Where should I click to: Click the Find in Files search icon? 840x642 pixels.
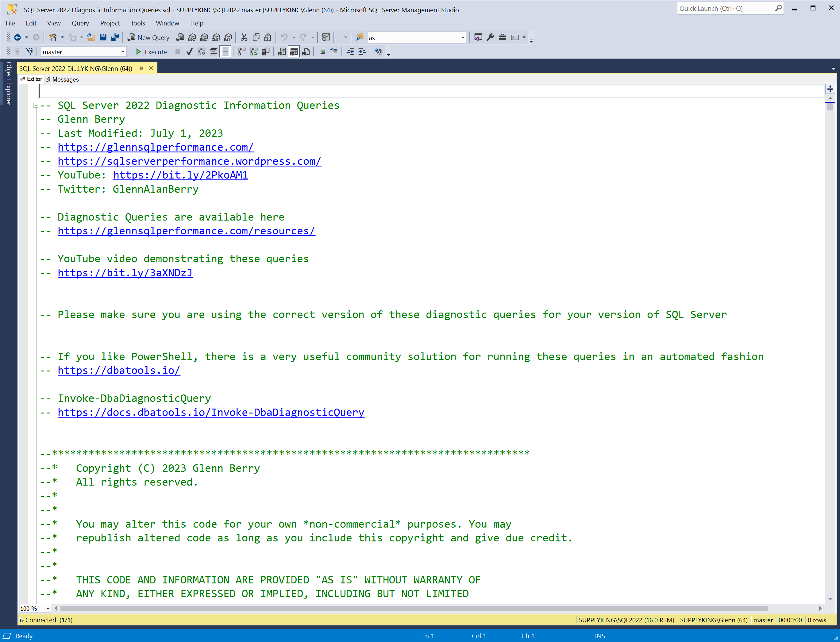click(x=360, y=37)
